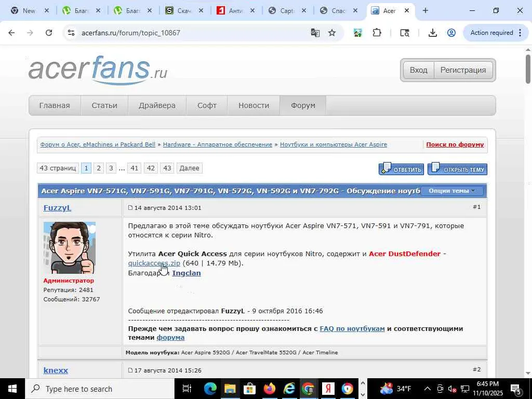This screenshot has width=532, height=399.
Task: Switch to the 'Спас' browser tab
Action: [338, 11]
